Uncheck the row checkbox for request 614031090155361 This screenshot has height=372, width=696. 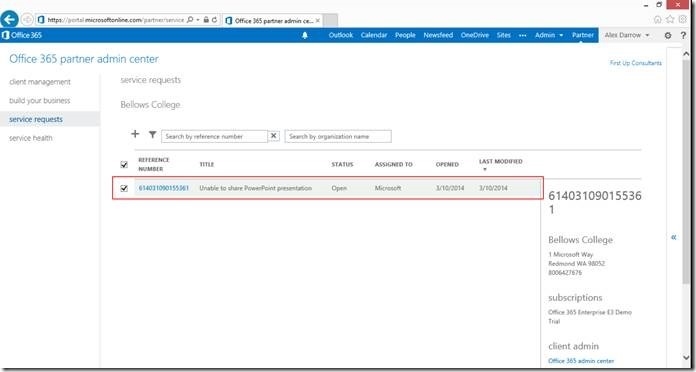[124, 188]
